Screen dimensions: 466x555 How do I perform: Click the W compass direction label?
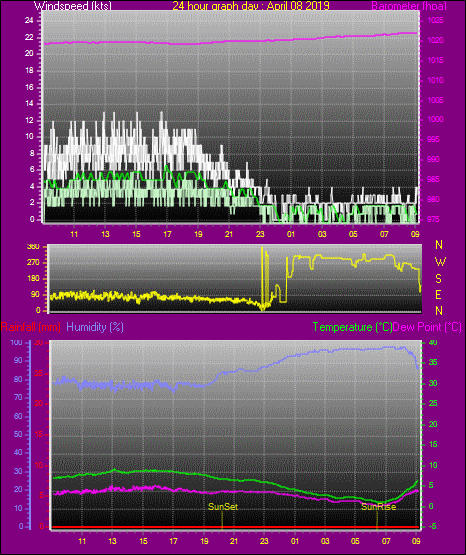[x=440, y=262]
